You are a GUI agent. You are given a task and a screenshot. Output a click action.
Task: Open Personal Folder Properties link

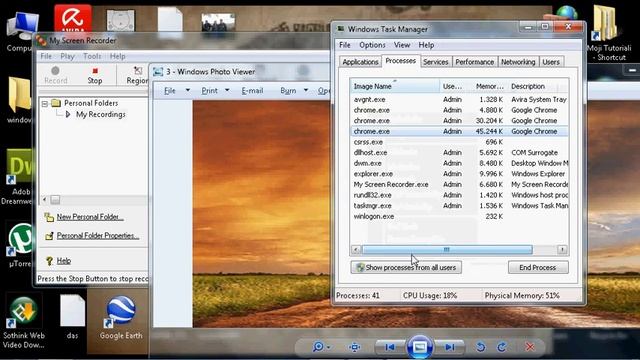coord(98,236)
